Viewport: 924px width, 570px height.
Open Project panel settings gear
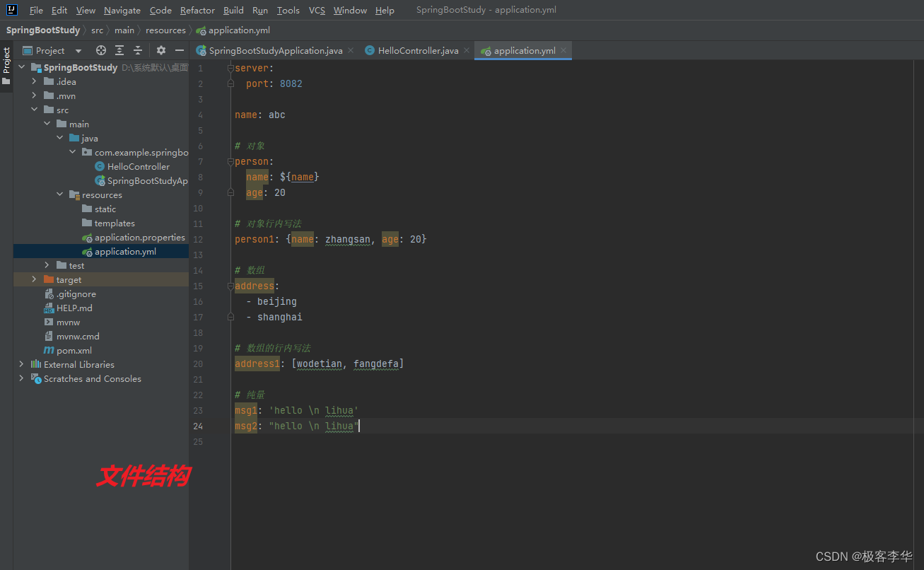161,50
